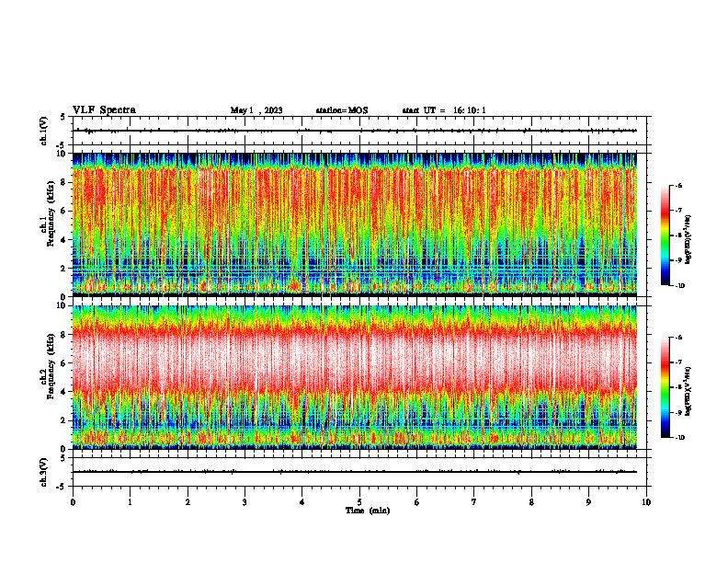Click the '-10' tick on upper colorbar
The width and height of the screenshot is (728, 563).
680,286
